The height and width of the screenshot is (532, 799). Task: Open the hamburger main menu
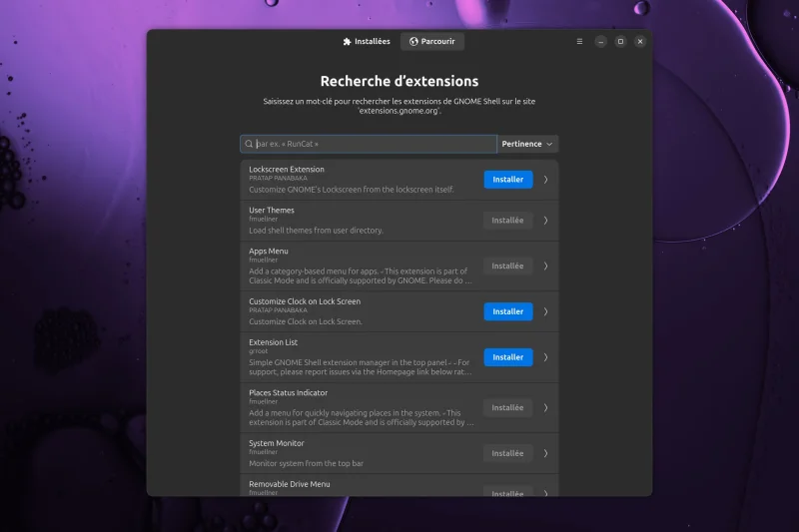(579, 41)
